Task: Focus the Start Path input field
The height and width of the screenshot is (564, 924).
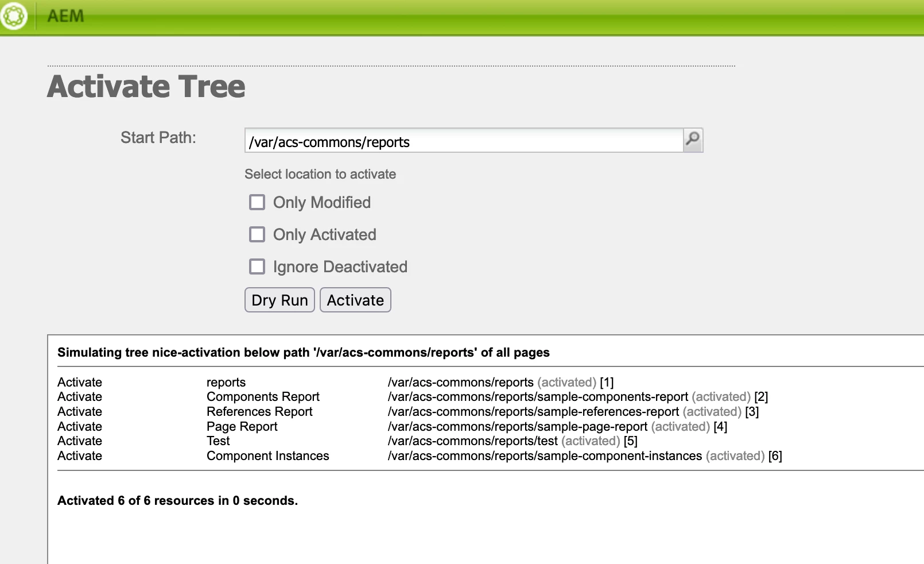Action: click(x=464, y=140)
